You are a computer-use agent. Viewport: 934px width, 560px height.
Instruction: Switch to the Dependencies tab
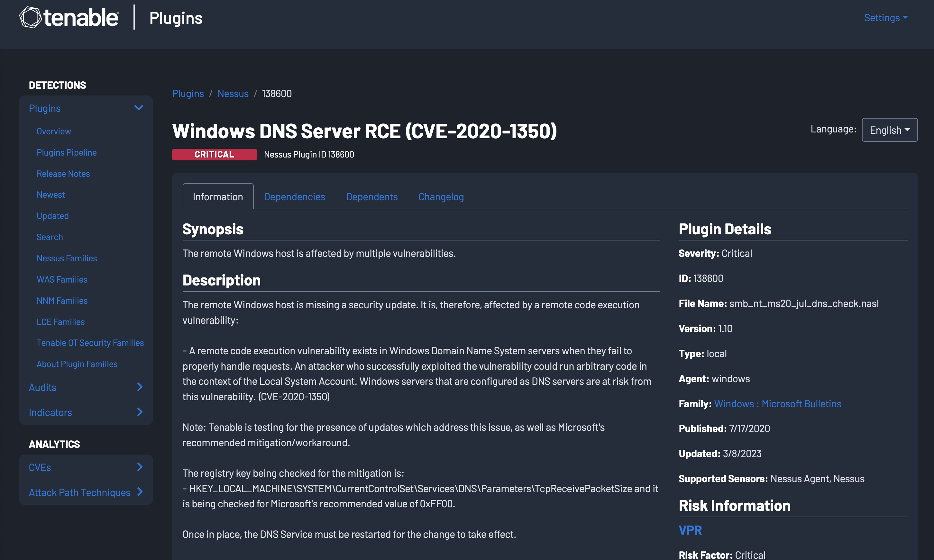pos(294,197)
